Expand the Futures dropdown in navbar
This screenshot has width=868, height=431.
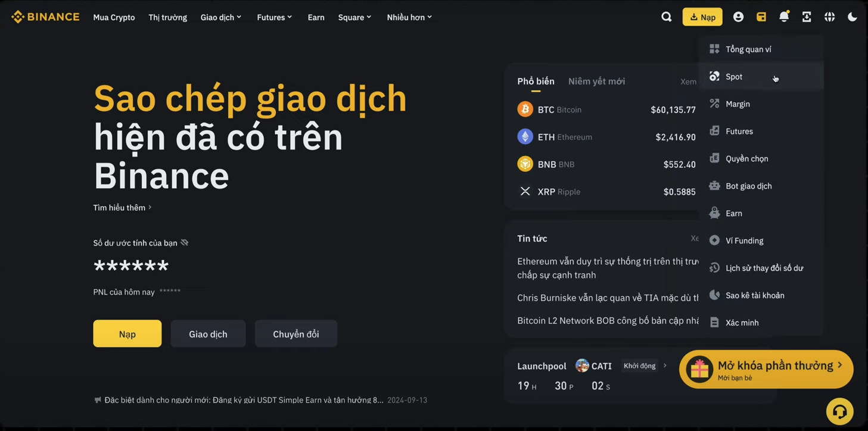(275, 17)
